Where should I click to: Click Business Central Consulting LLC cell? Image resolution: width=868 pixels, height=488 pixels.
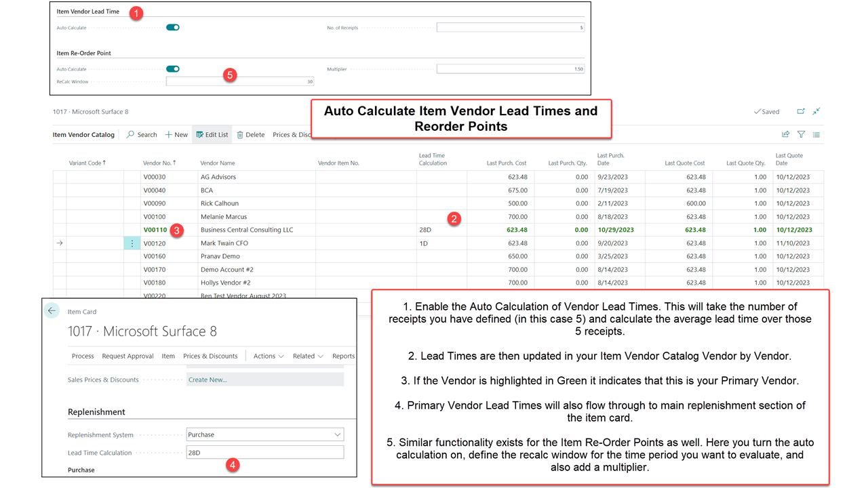click(247, 230)
